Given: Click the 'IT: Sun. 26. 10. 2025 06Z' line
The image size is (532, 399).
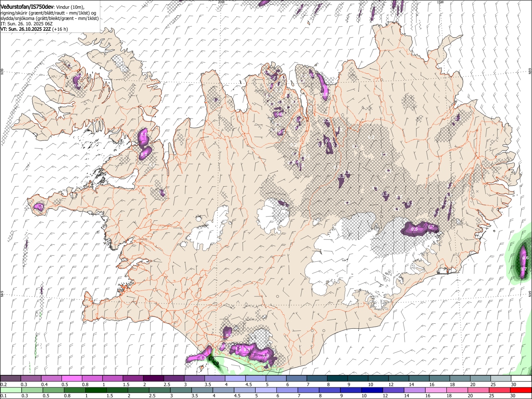Looking at the screenshot, I should click(x=26, y=24).
